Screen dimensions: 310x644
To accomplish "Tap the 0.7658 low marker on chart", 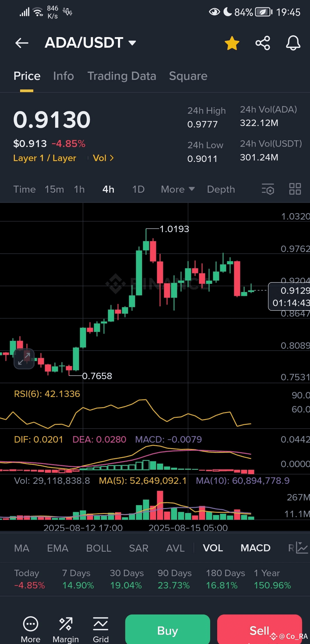I will coord(97,376).
